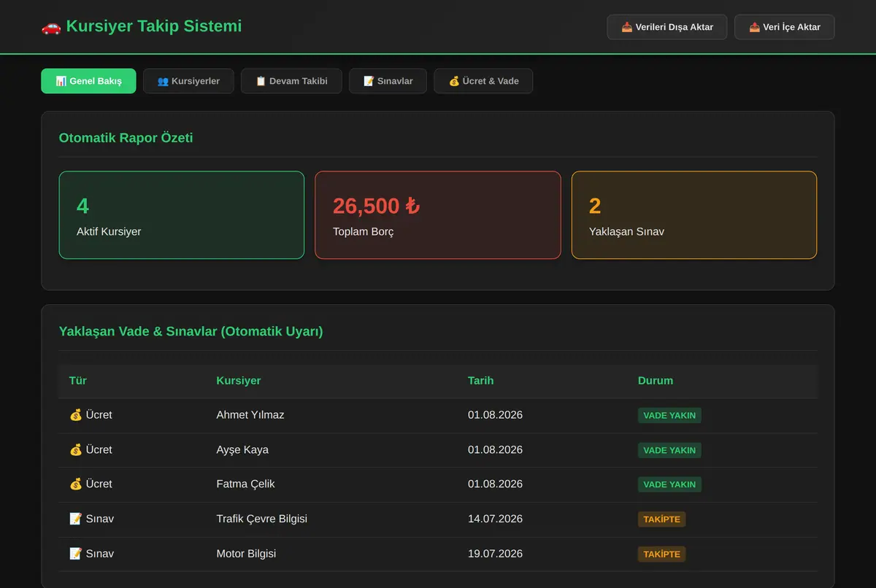Click the date 14.07.2026

click(x=495, y=519)
